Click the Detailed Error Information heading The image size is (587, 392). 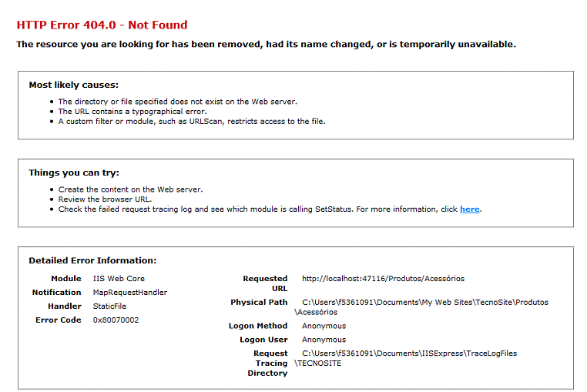(x=93, y=260)
